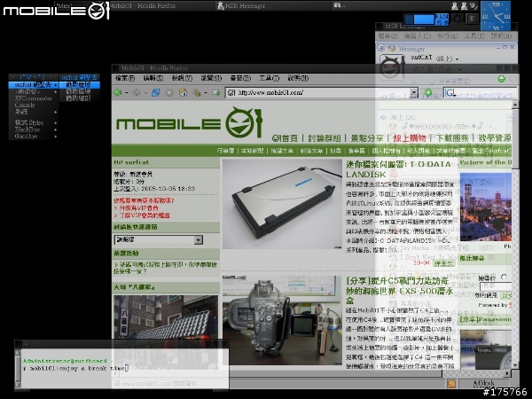Click the terminal command line text
Image resolution: width=532 pixels, height=399 pixels.
click(75, 369)
